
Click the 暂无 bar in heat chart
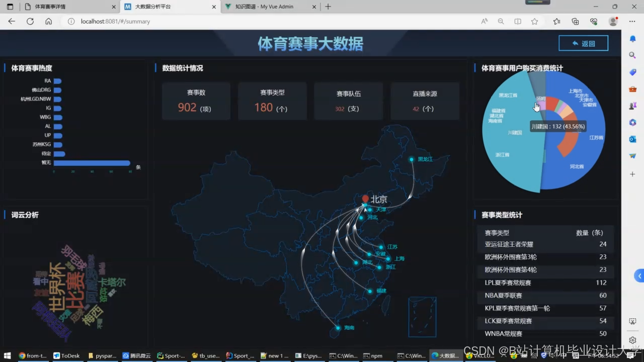pos(92,163)
